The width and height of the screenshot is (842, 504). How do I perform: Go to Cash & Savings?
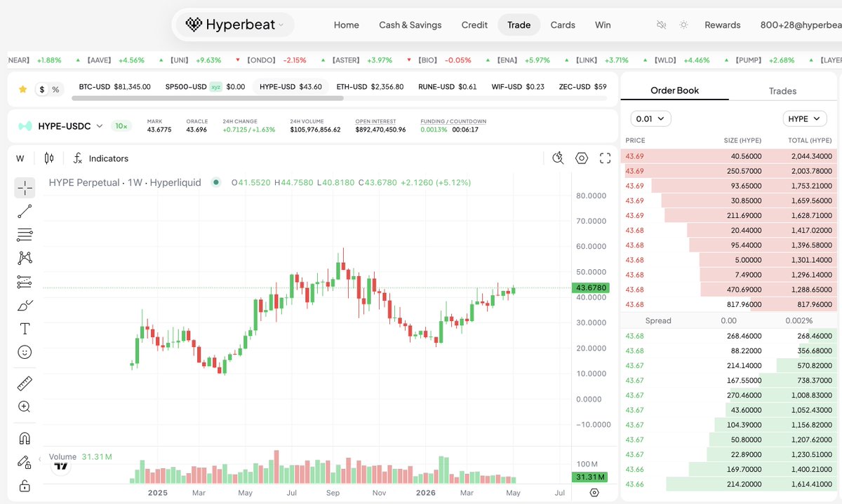tap(410, 25)
